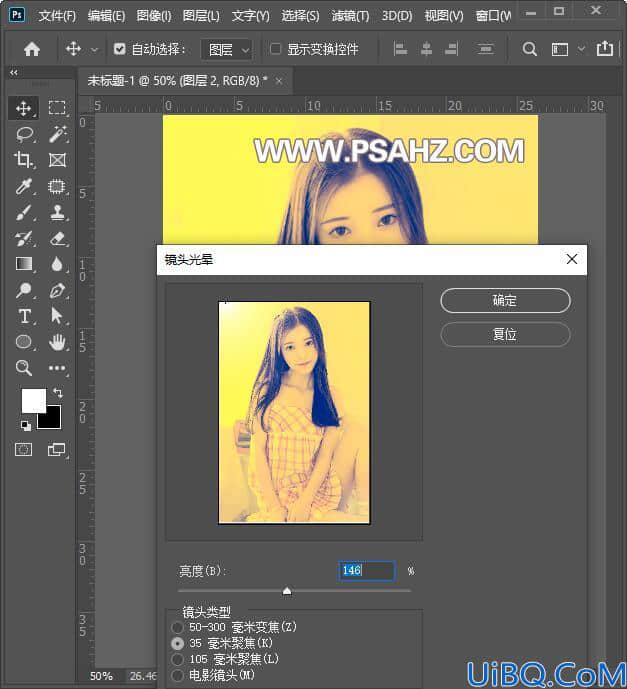Click the share icon in options bar
The height and width of the screenshot is (689, 627).
pyautogui.click(x=605, y=48)
